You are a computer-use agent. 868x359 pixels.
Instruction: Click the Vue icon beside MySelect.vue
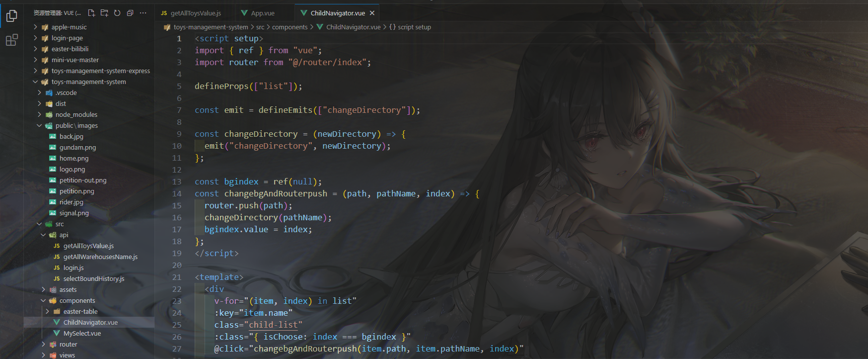click(x=57, y=333)
